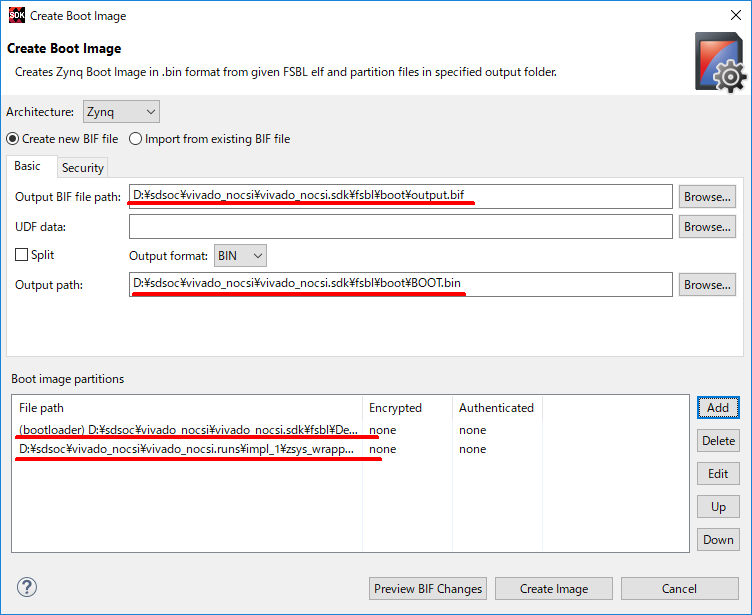Screen dimensions: 752x615
Task: Browse for UDF data file
Action: tap(707, 227)
